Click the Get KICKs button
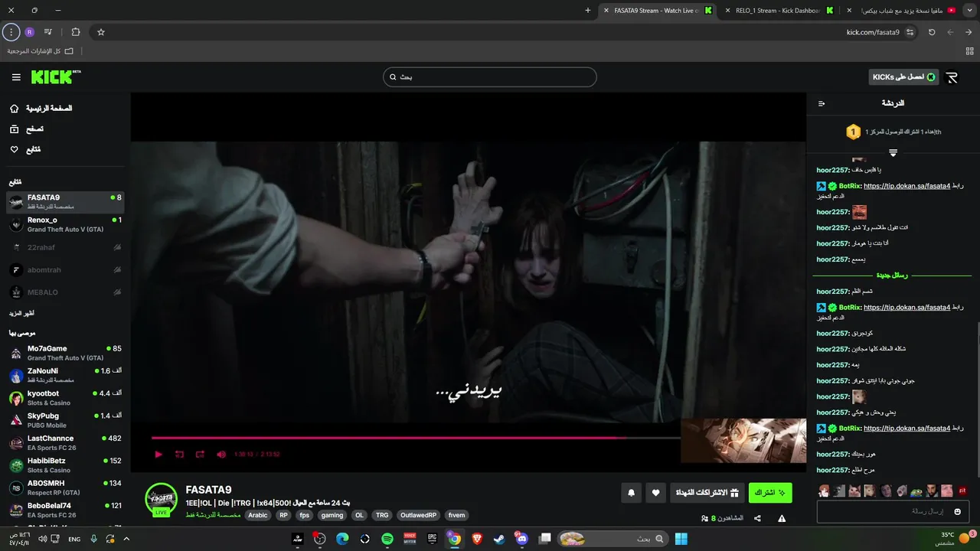 click(904, 77)
